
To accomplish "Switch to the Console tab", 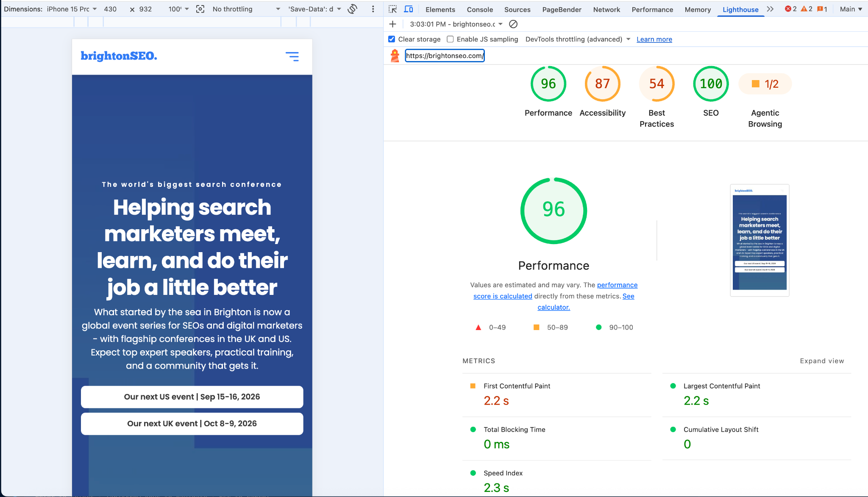I will pos(480,9).
